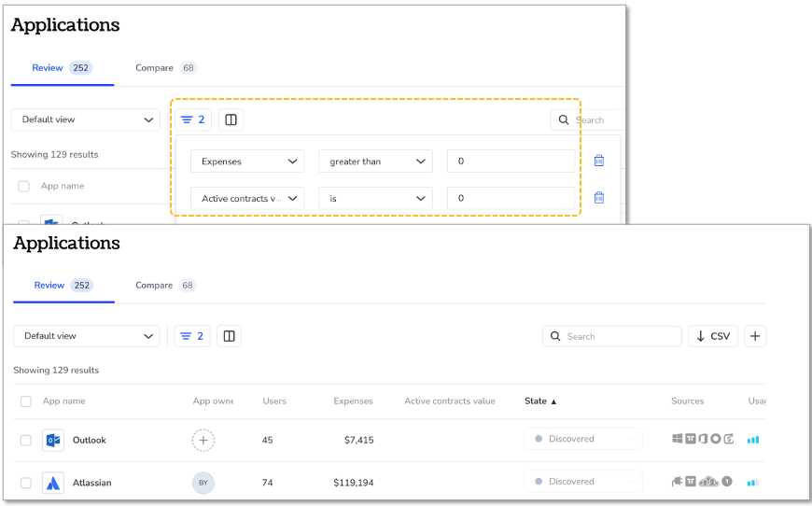This screenshot has height=506, width=812.
Task: Select all apps checkbox in bottom window header
Action: (26, 401)
